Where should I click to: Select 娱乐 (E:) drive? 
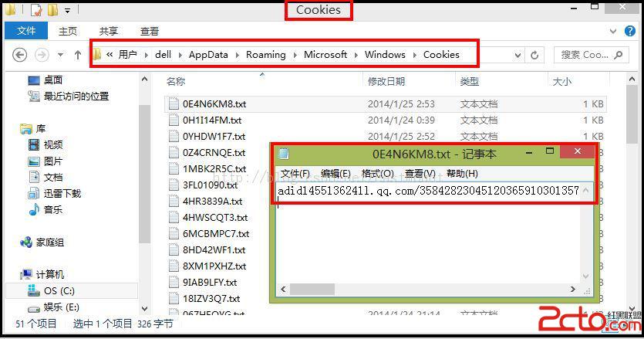pos(61,307)
